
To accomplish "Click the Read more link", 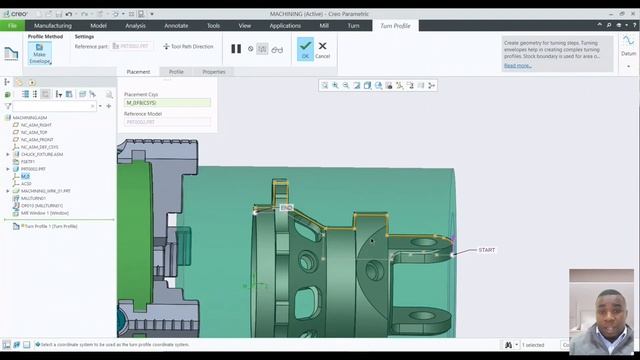I will point(518,66).
